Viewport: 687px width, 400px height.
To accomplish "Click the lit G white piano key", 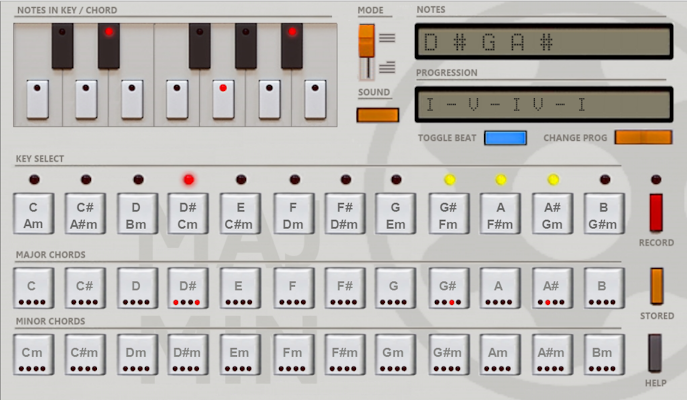I will coord(223,99).
